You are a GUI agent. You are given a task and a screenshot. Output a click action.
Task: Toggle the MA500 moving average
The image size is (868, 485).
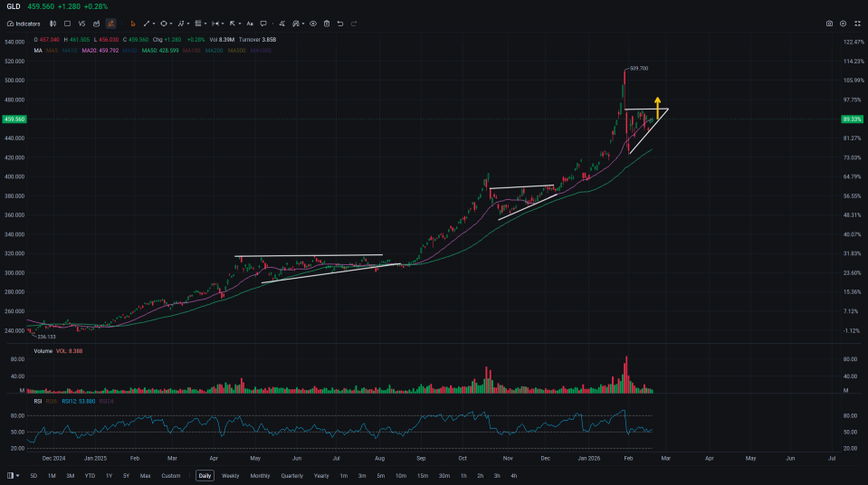(237, 51)
